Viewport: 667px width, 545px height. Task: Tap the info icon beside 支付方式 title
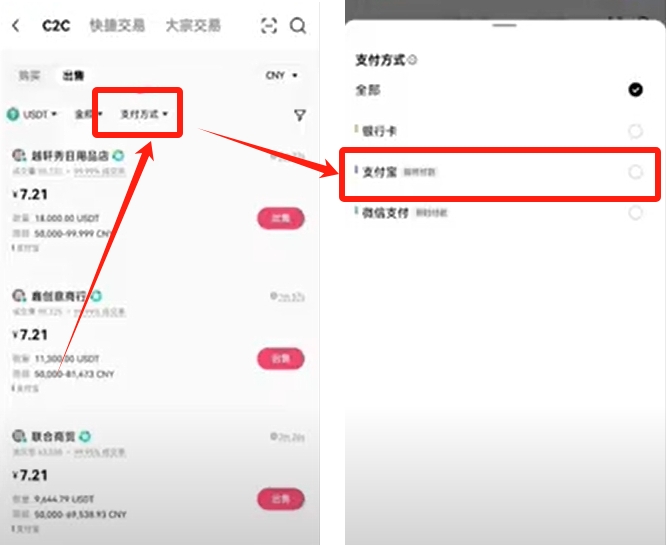click(x=412, y=60)
